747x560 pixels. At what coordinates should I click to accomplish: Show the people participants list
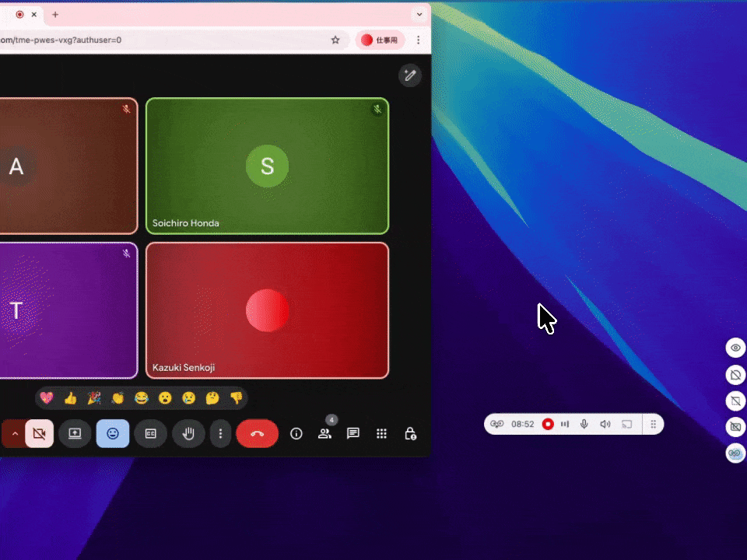(x=324, y=434)
